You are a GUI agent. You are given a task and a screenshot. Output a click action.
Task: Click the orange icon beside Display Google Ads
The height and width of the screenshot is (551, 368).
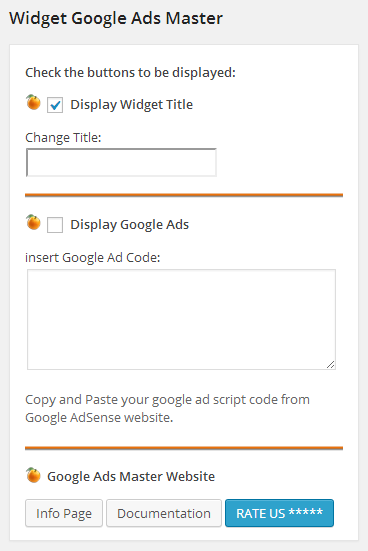[33, 222]
